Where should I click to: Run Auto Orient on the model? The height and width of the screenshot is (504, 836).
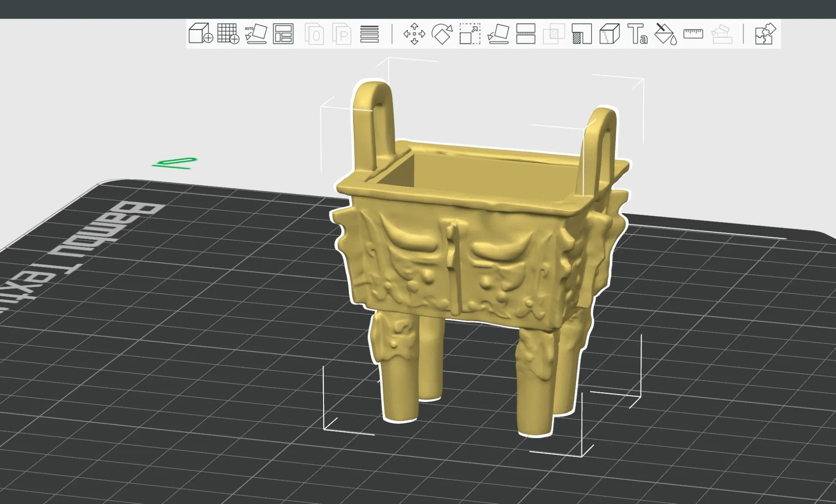coord(256,34)
